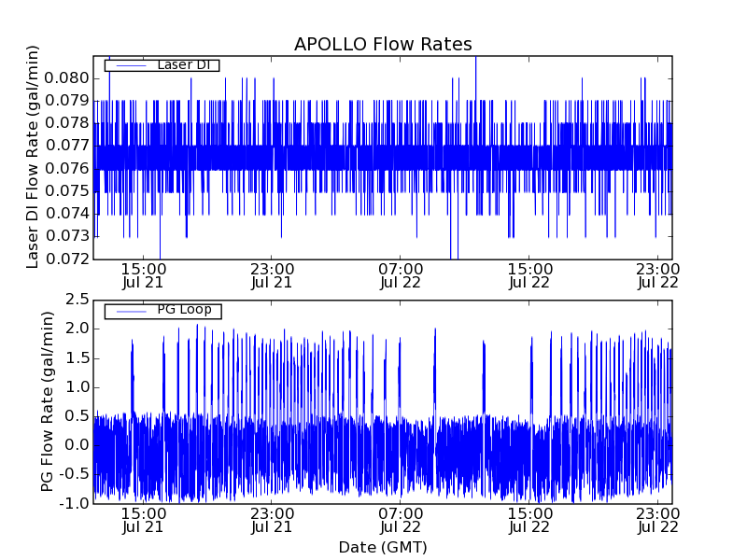Viewport: 747px width, 560px height.
Task: Click the 0.073 tick label
Action: tap(66, 236)
